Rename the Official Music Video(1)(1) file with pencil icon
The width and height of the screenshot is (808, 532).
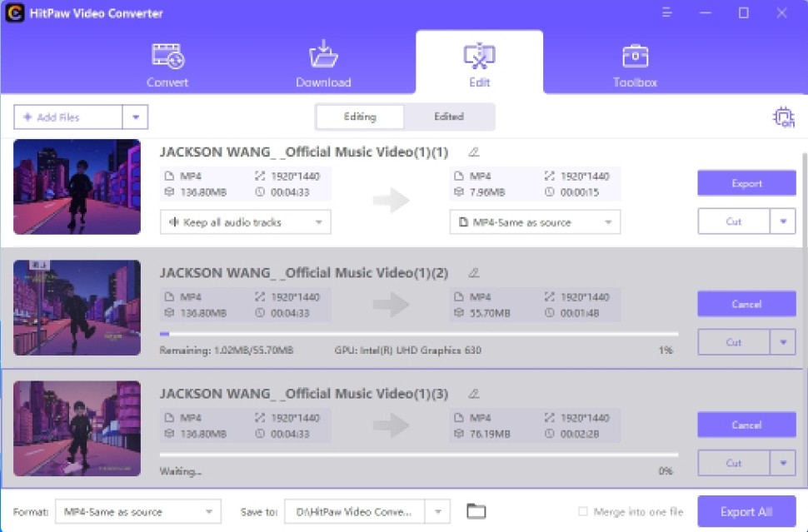tap(474, 152)
